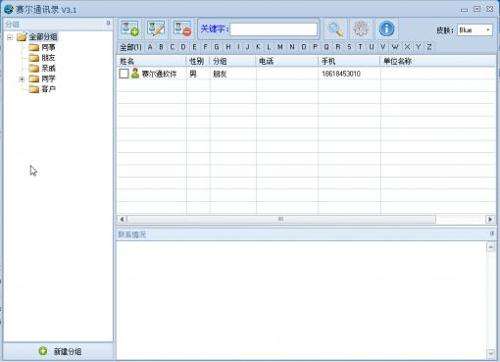Filter contacts by letter K
This screenshot has height=362, width=500.
(x=258, y=47)
